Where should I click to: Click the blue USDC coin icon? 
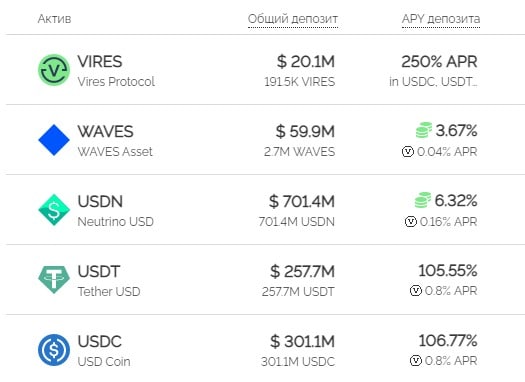(x=54, y=350)
